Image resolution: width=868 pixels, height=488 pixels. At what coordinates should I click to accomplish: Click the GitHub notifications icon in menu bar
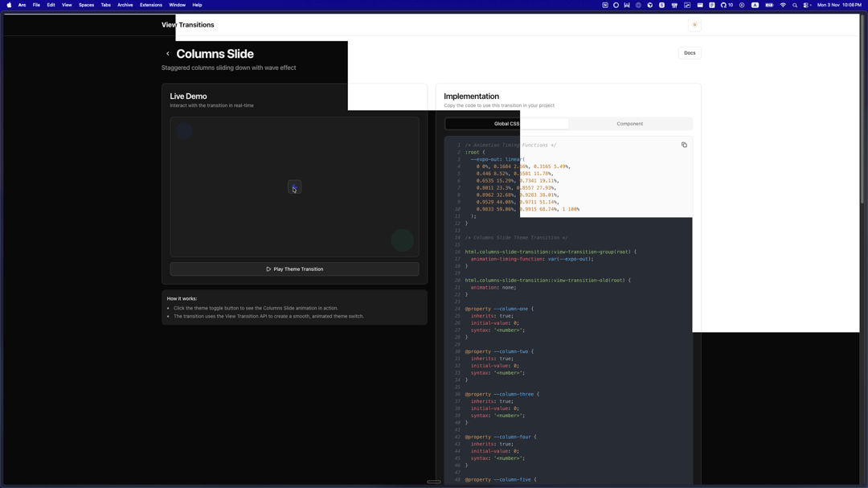click(727, 5)
